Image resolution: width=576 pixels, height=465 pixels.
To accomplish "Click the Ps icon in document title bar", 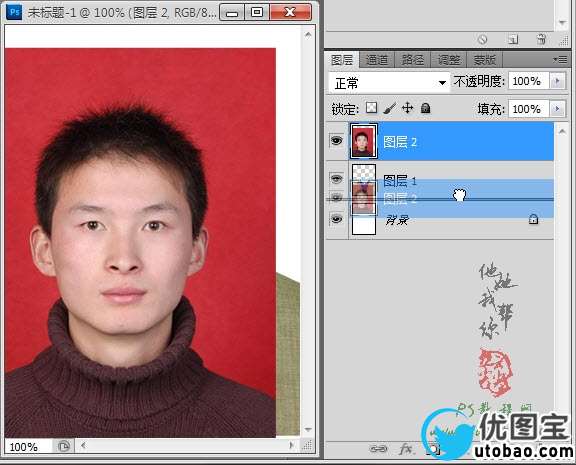I will click(14, 12).
